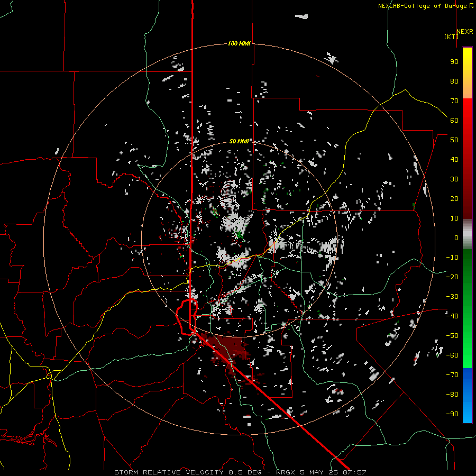This screenshot has width=476, height=476.
Task: Select the 0 value on velocity scale
Action: (x=456, y=237)
